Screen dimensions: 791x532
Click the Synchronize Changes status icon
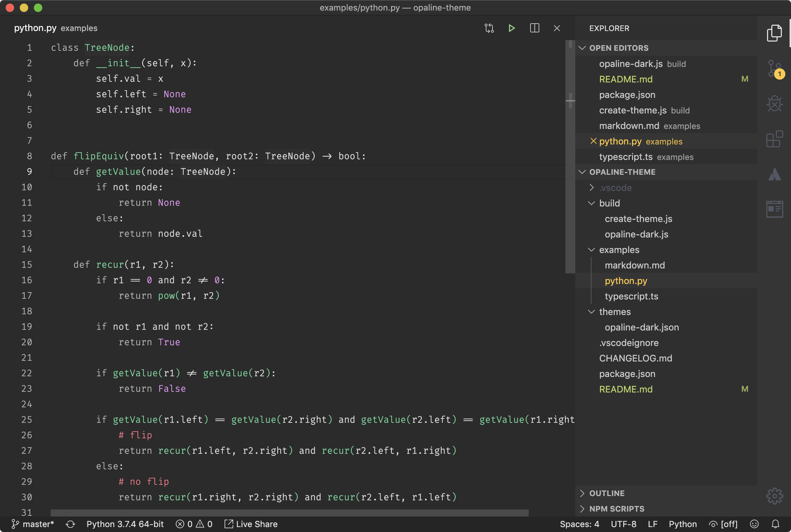tap(70, 524)
